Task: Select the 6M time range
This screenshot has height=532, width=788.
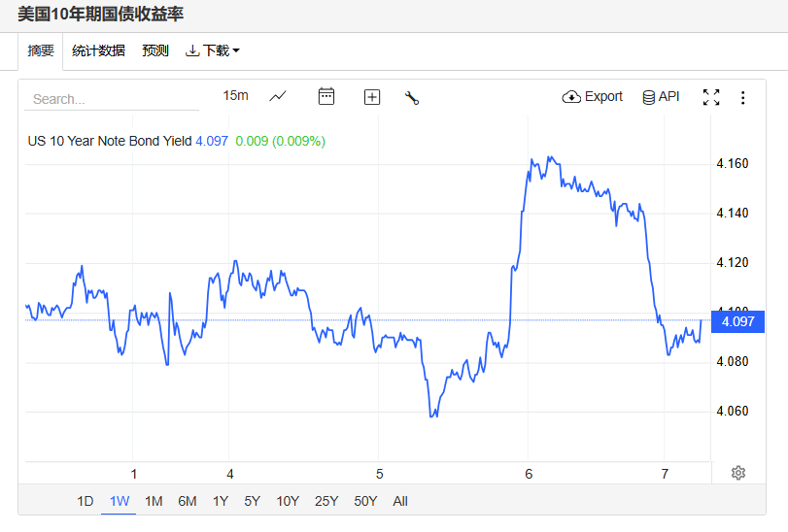Action: tap(187, 501)
